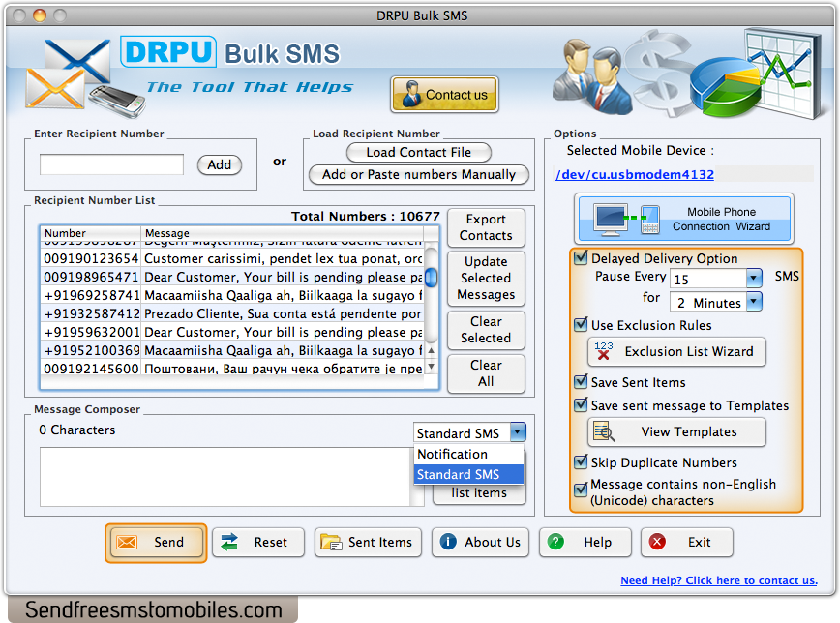Click Clear Selected button
Screen dimensions: 840x623
(486, 330)
